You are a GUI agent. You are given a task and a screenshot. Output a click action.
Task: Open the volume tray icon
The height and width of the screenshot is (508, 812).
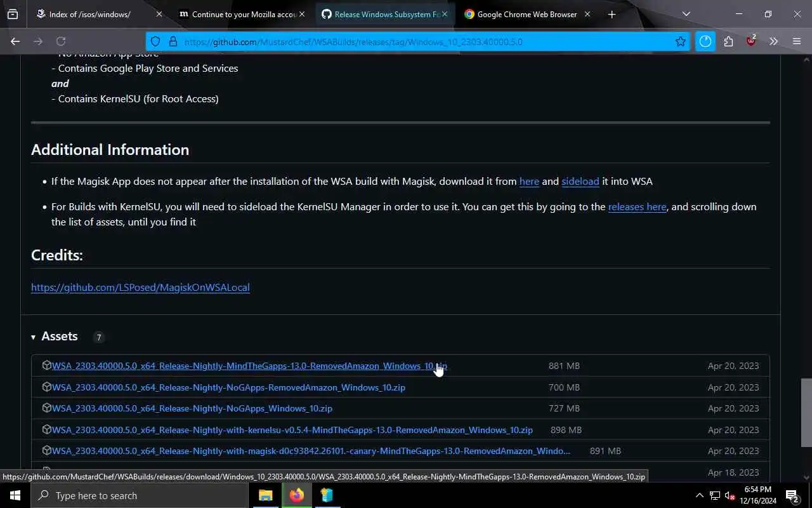coord(730,495)
